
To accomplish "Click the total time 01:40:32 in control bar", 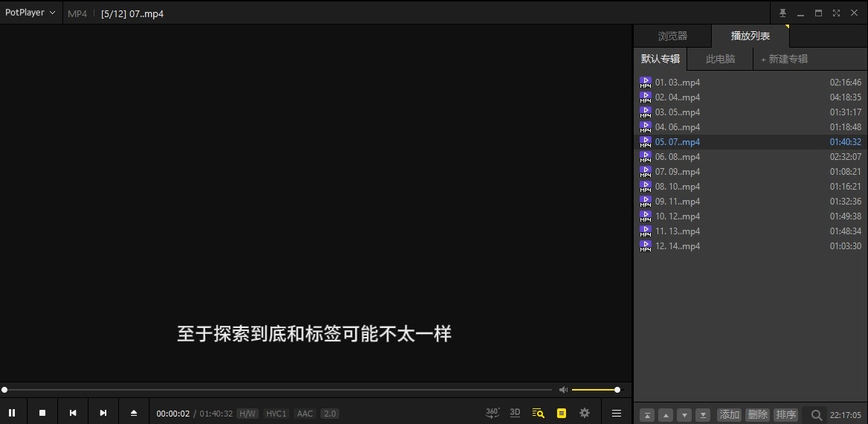I will tap(216, 414).
